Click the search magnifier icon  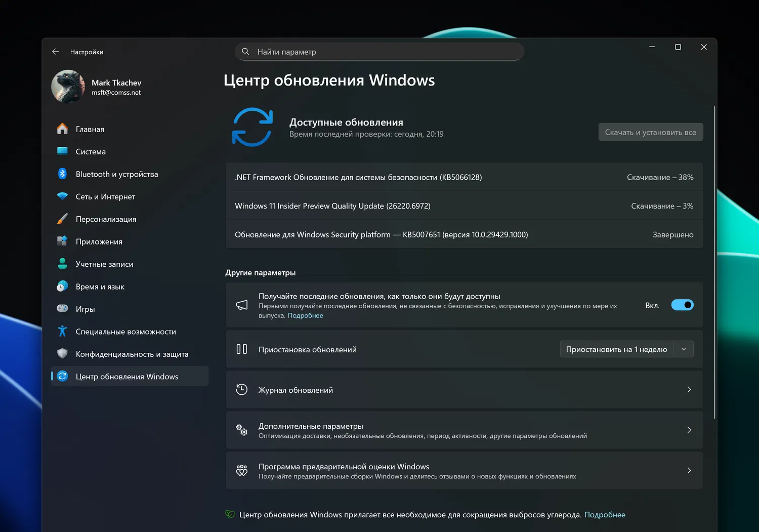245,52
